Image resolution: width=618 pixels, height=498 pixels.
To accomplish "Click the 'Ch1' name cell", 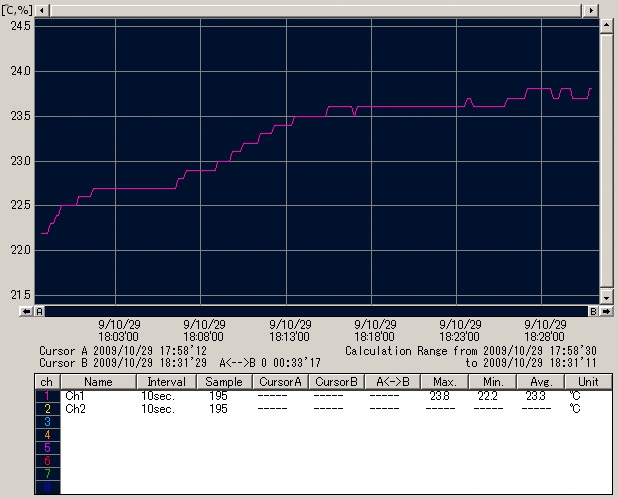I will (x=75, y=396).
